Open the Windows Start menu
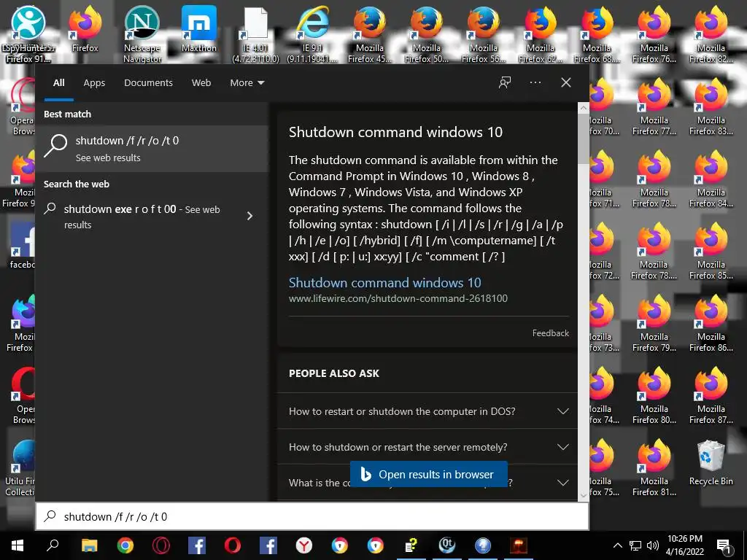Image resolution: width=747 pixels, height=560 pixels. pos(18,545)
